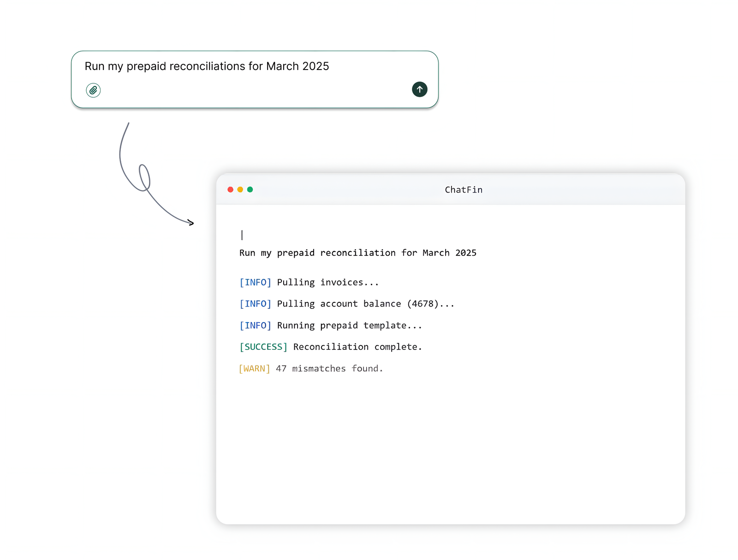The image size is (738, 560).
Task: Click the INFO tag for account balance line
Action: pos(255,304)
